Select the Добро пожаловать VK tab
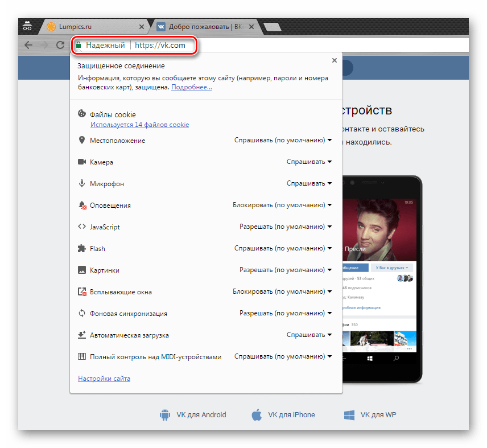Image resolution: width=487 pixels, height=448 pixels. [x=205, y=26]
